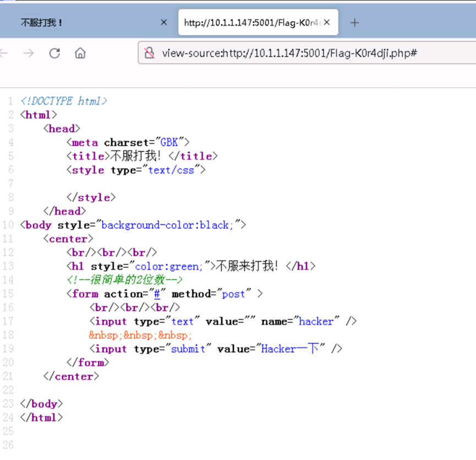Click the h1 text 不服来打我!

click(247, 266)
